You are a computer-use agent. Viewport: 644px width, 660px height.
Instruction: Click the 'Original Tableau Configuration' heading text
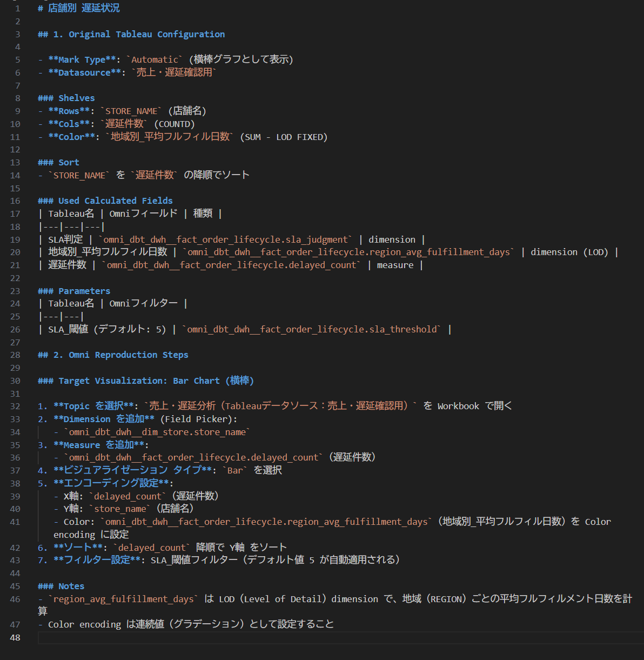click(139, 34)
